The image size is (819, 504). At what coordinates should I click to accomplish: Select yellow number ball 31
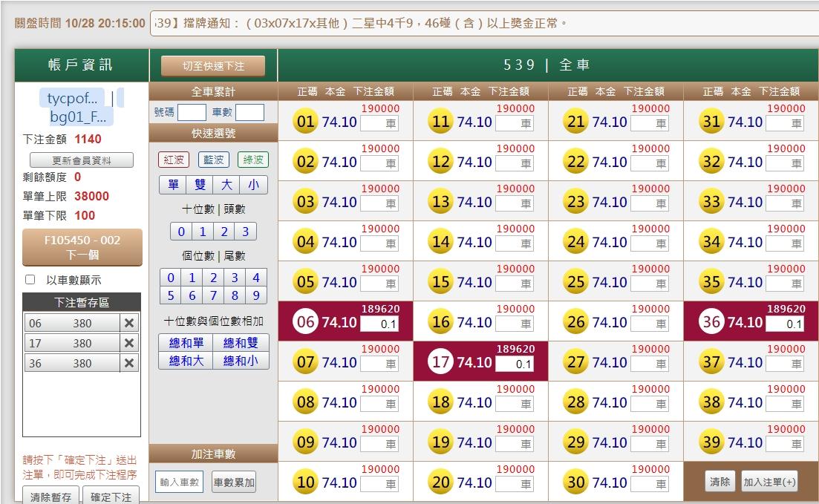[x=711, y=121]
